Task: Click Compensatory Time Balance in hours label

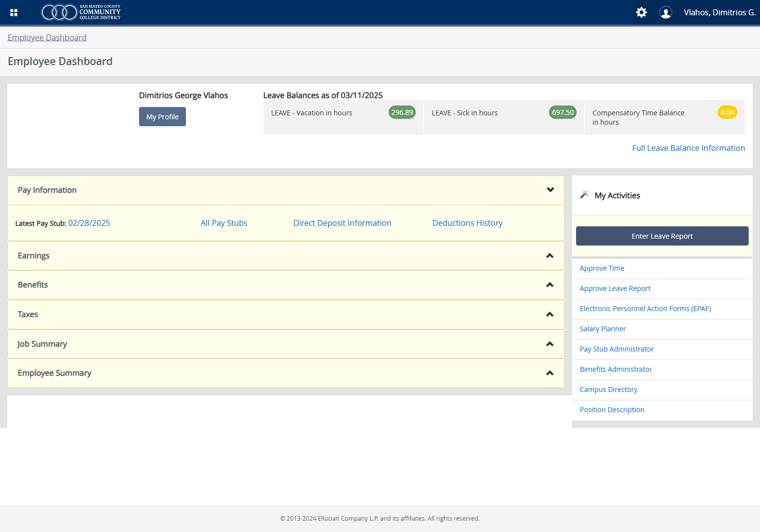Action: pos(638,117)
